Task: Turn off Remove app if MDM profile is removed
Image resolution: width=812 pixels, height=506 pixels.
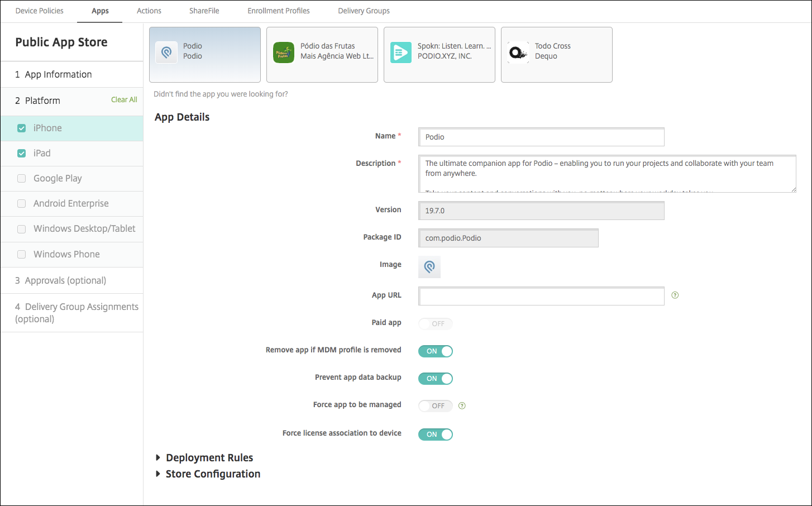Action: 436,351
